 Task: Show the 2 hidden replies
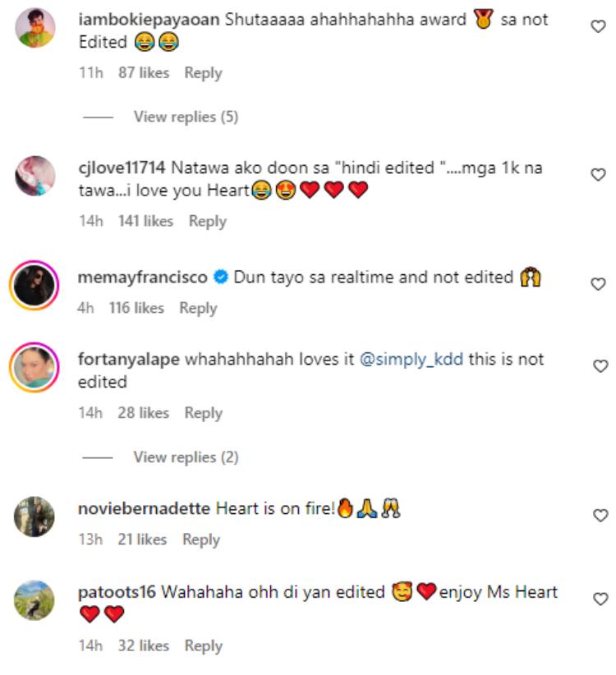(x=186, y=457)
